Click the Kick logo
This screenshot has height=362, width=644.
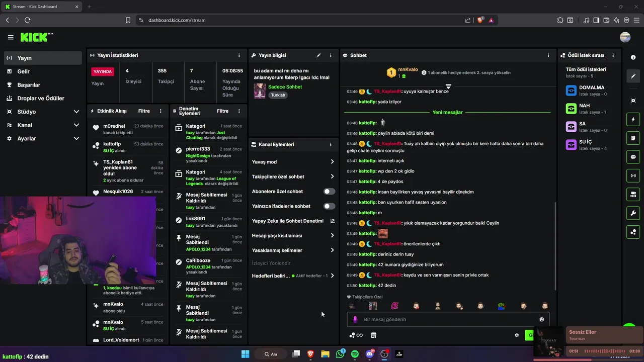point(36,37)
